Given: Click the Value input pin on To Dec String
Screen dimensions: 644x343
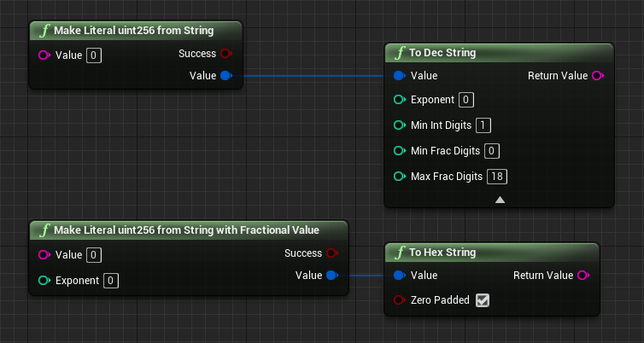Looking at the screenshot, I should 399,76.
